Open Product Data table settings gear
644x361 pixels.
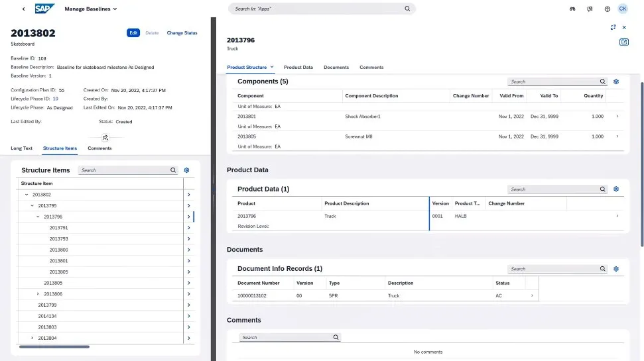point(616,189)
